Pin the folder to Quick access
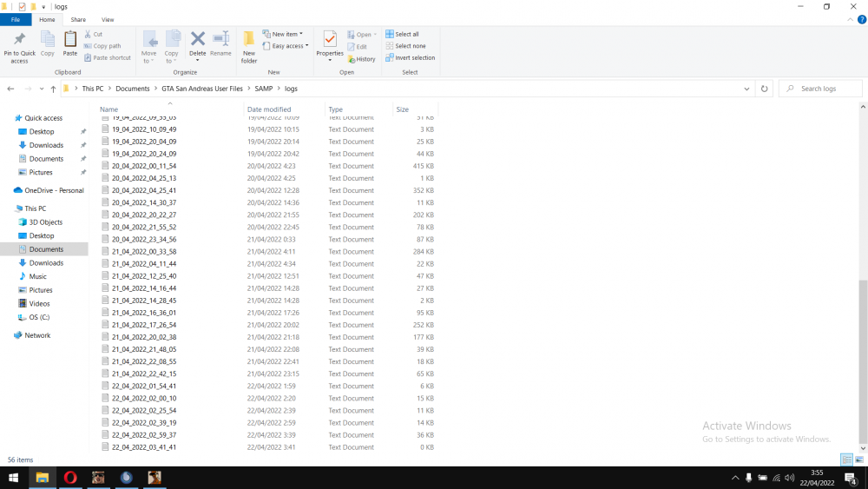The height and width of the screenshot is (489, 868). coord(19,48)
